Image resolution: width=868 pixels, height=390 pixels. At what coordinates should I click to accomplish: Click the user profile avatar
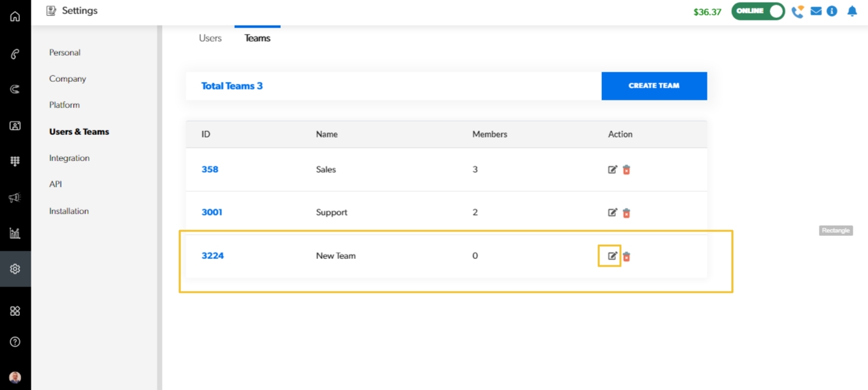pyautogui.click(x=15, y=377)
